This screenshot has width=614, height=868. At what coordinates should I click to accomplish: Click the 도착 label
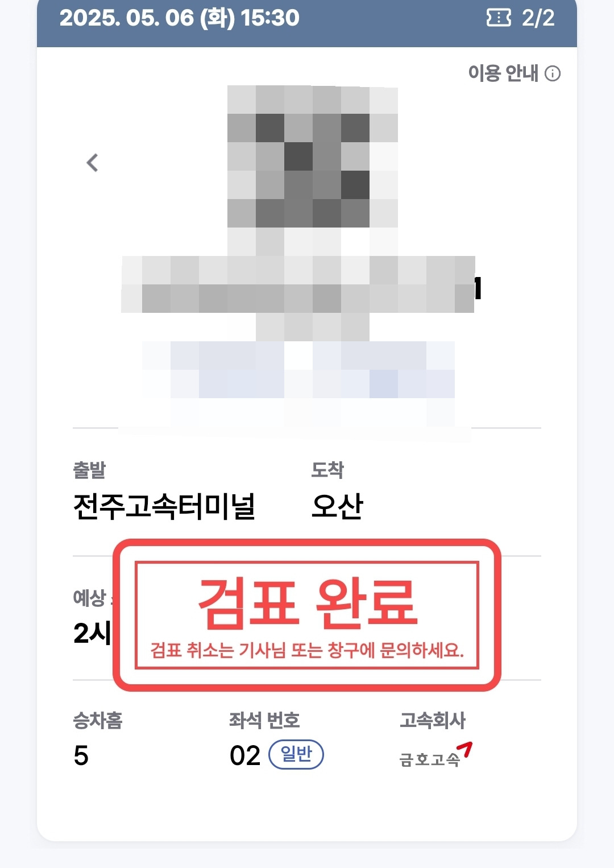tap(327, 470)
